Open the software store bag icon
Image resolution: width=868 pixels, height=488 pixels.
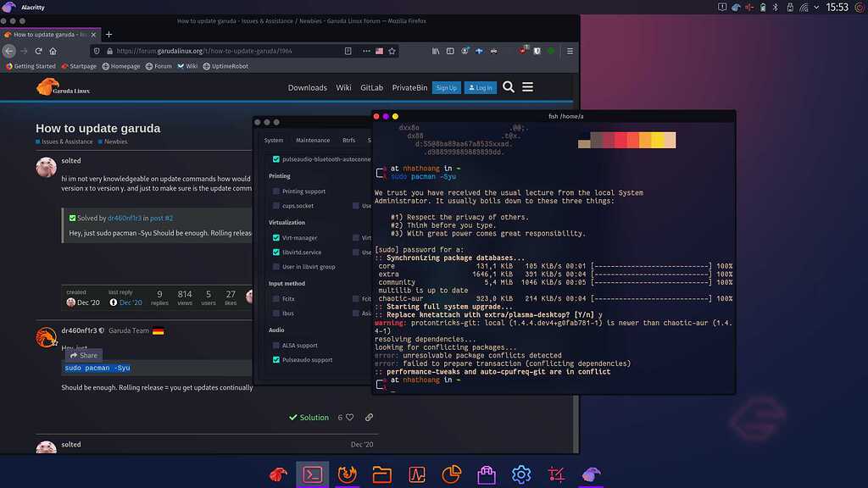point(486,474)
